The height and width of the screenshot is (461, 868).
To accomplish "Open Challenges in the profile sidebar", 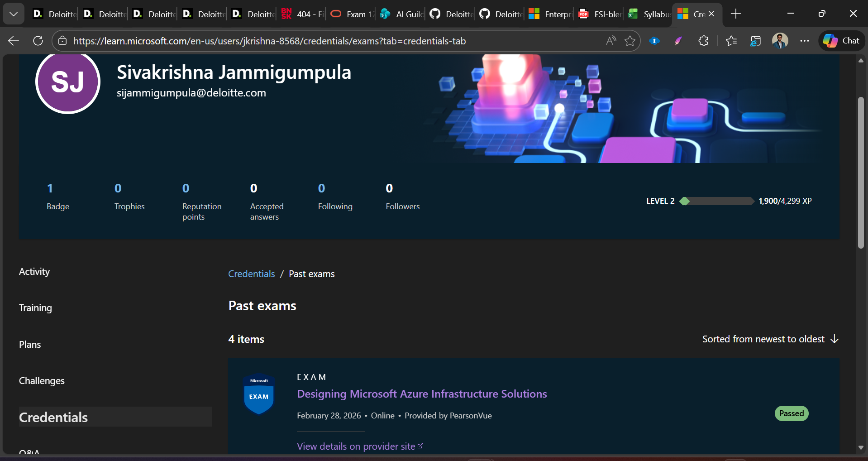I will pos(42,381).
